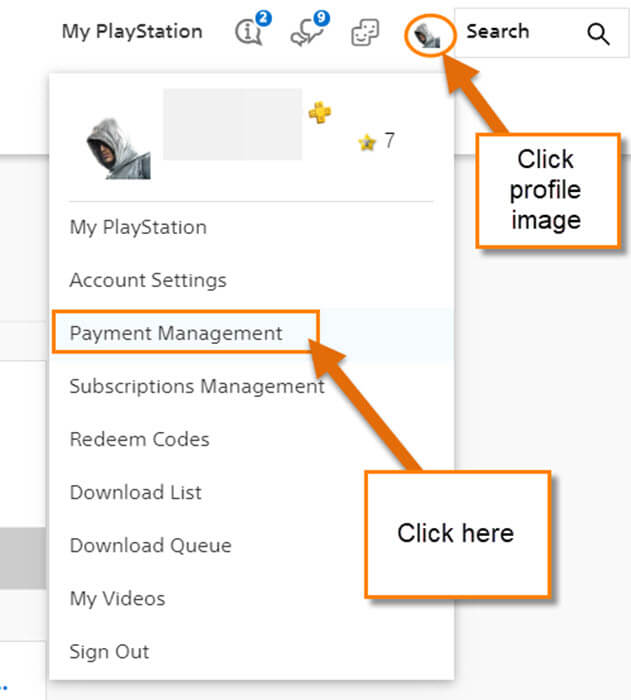This screenshot has height=700, width=631.
Task: Click the profile avatar in top bar
Action: (427, 36)
